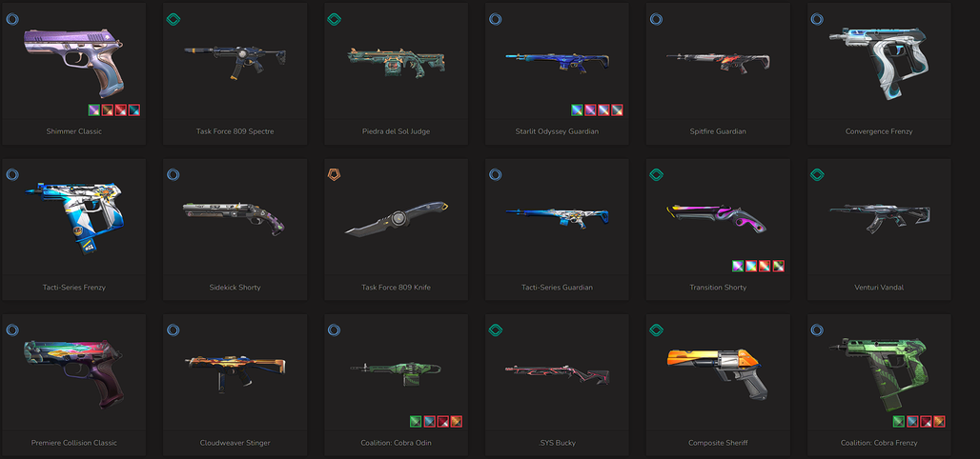The width and height of the screenshot is (980, 459).
Task: Click the orange tier icon on Task Force 809 Knife
Action: 335,174
